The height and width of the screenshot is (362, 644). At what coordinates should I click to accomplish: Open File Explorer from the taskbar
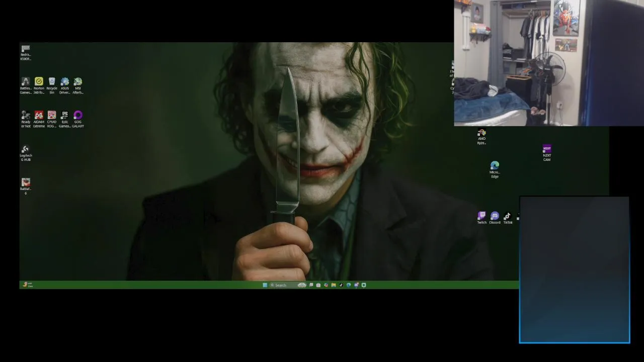[334, 285]
